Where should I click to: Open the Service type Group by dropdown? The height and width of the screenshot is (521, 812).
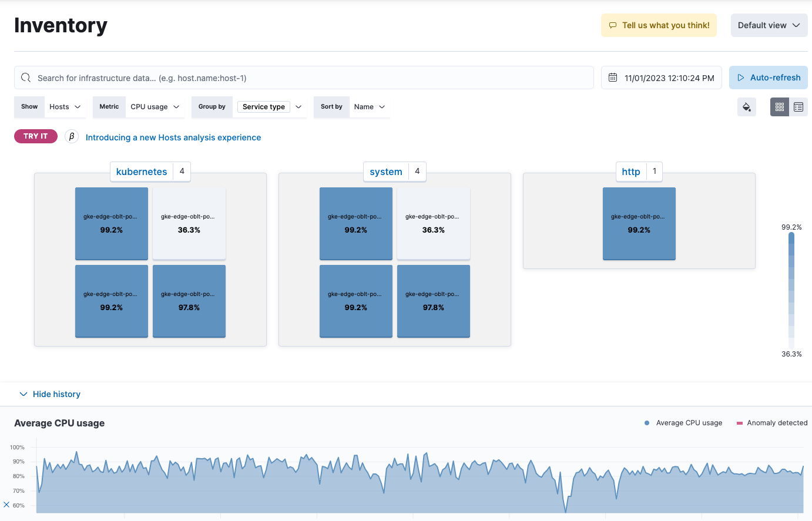[x=270, y=106]
